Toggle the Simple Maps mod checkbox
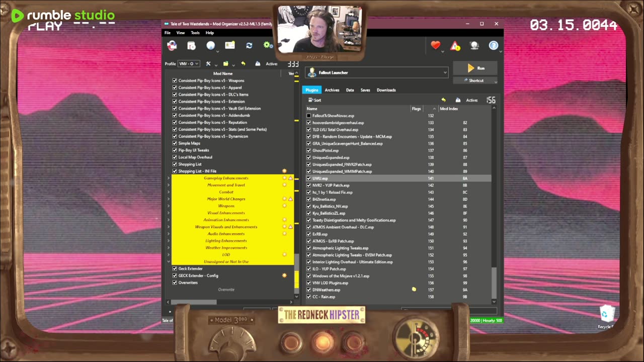This screenshot has width=644, height=362. click(x=175, y=143)
